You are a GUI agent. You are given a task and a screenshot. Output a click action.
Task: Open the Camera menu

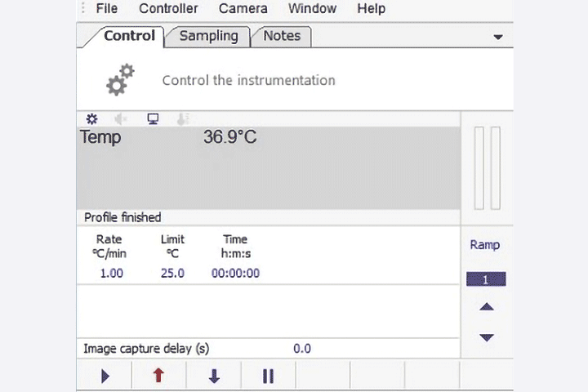point(243,8)
